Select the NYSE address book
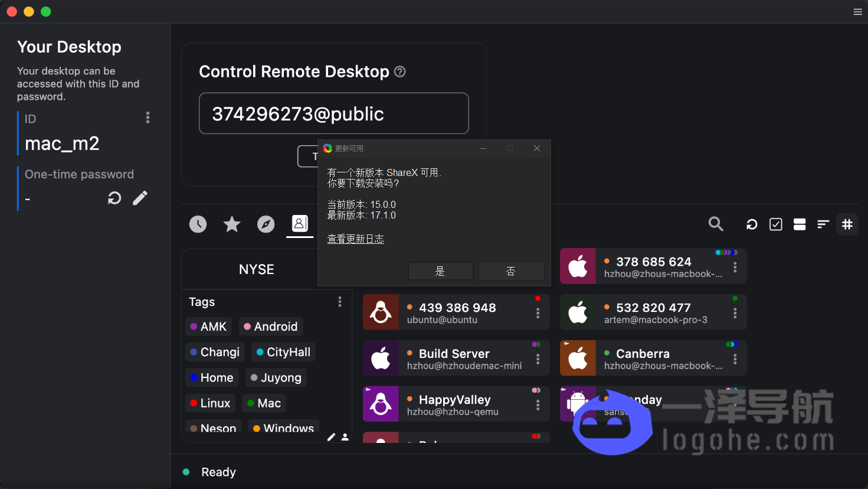 (x=257, y=269)
